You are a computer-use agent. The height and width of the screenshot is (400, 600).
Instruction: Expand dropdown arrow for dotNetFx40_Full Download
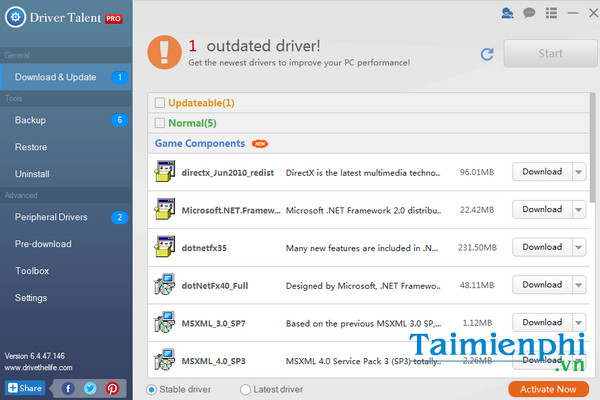click(x=579, y=285)
